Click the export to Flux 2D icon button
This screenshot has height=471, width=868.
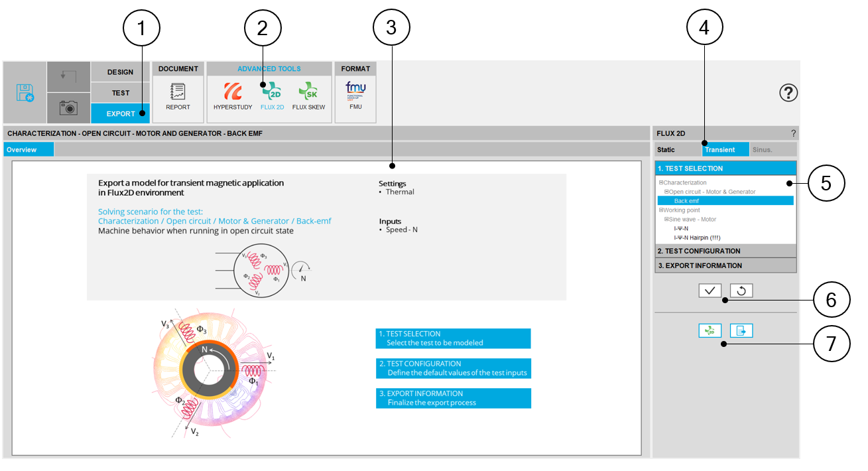point(710,330)
